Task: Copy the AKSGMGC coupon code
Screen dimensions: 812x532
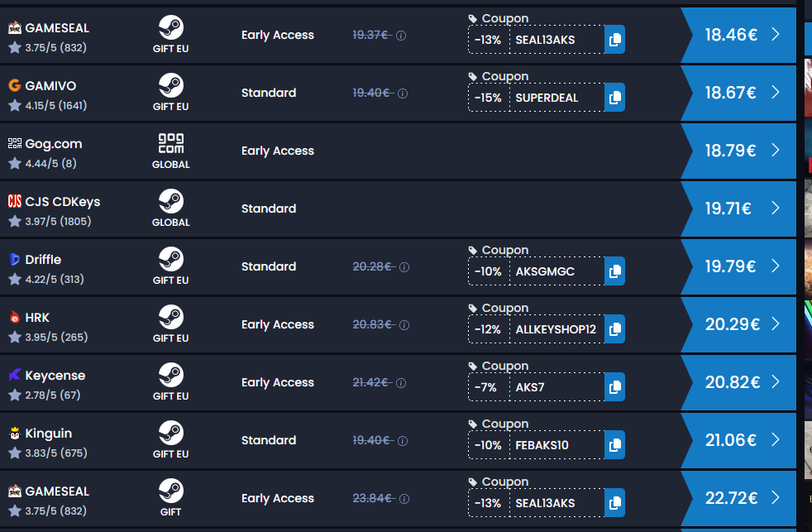Action: [614, 271]
